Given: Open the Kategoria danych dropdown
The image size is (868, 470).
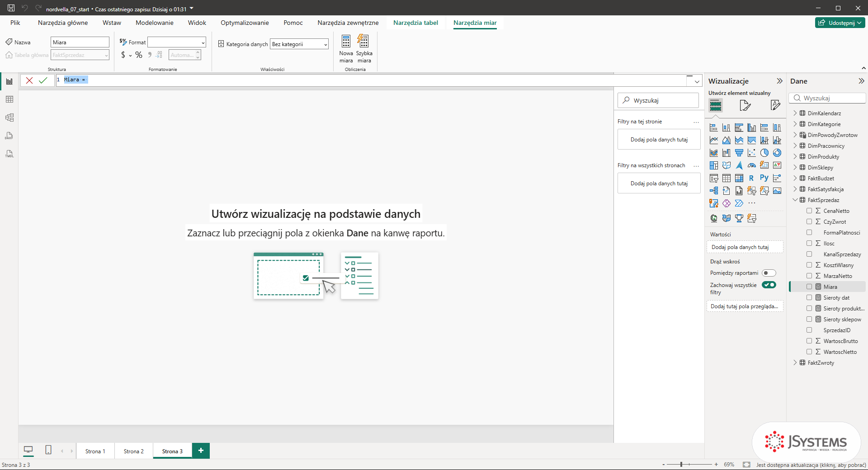Looking at the screenshot, I should pyautogui.click(x=299, y=44).
